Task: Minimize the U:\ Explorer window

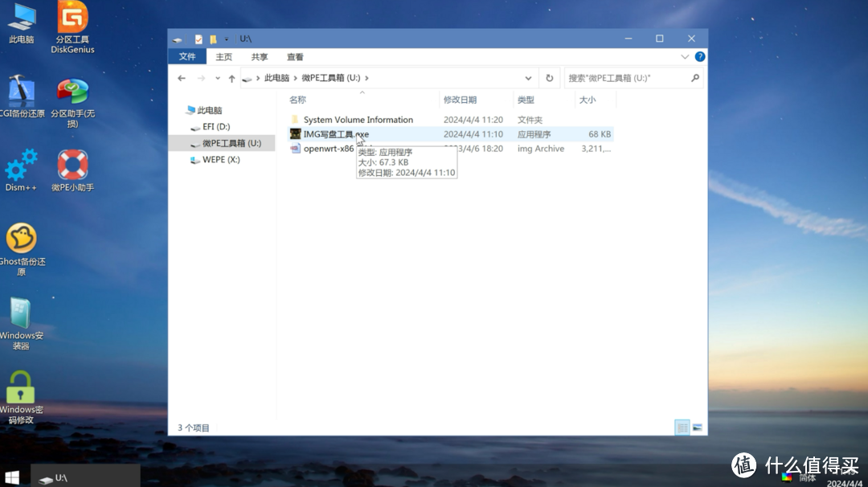Action: click(x=628, y=39)
